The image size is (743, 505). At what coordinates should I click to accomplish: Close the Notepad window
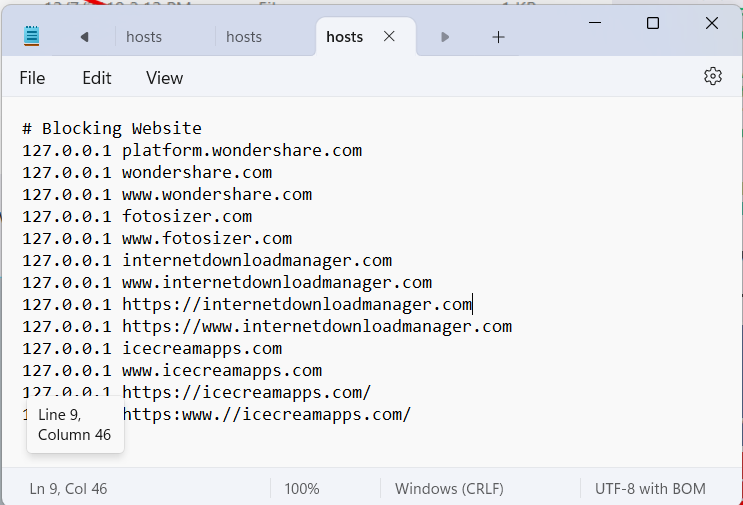coord(712,23)
